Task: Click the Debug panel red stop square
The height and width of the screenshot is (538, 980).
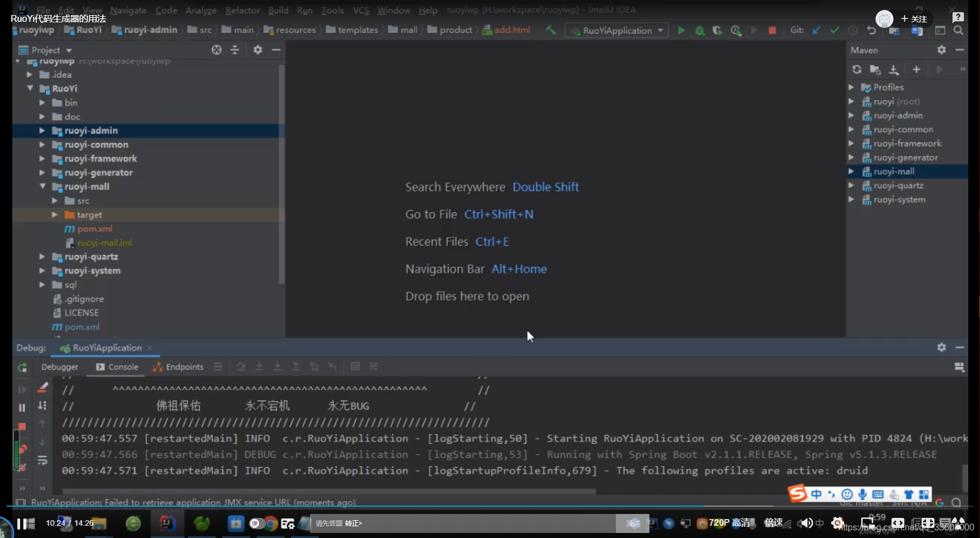Action: (x=22, y=426)
